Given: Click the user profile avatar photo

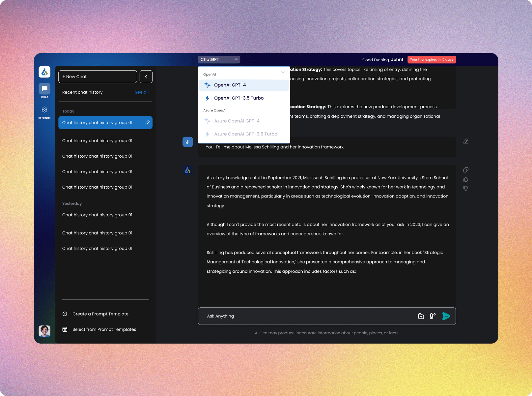Looking at the screenshot, I should coord(44,331).
